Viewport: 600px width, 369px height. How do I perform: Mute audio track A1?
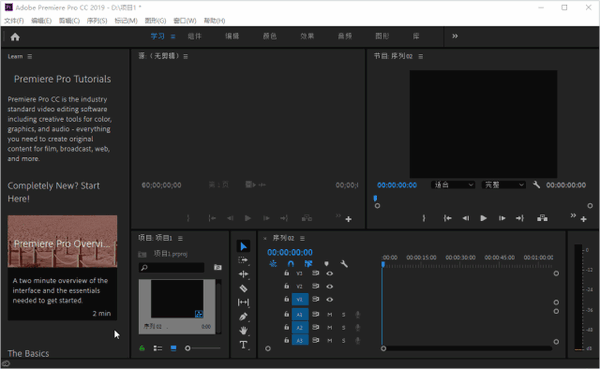point(329,315)
